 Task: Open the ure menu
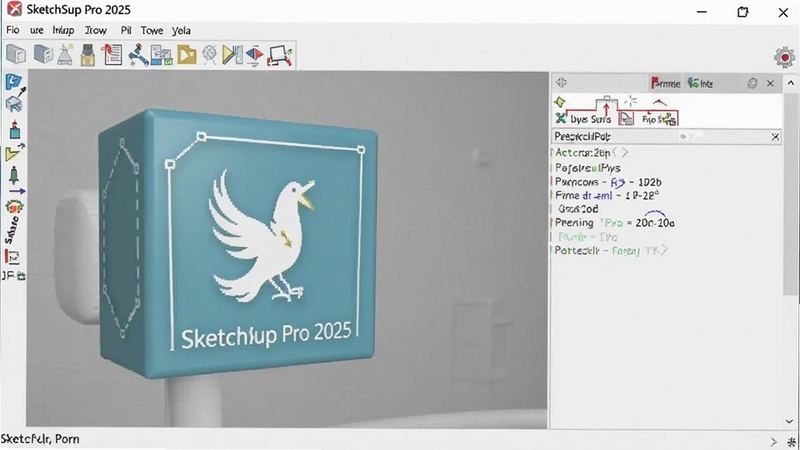click(37, 30)
